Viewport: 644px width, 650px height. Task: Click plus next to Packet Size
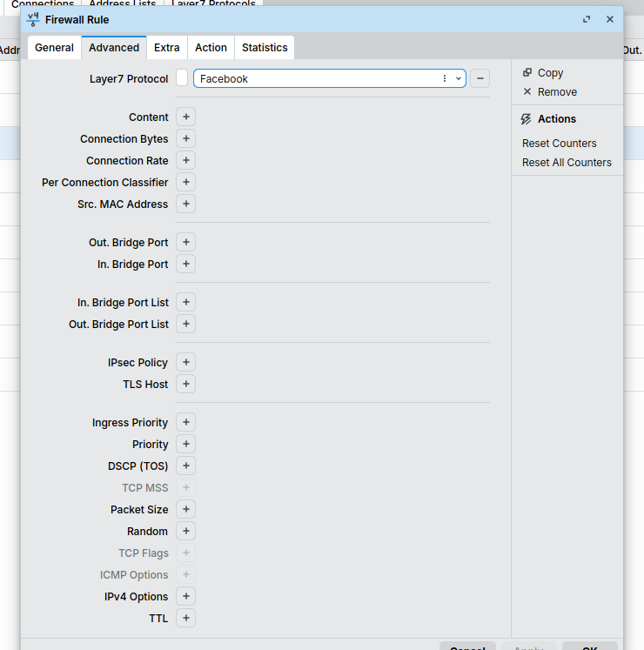(x=185, y=509)
